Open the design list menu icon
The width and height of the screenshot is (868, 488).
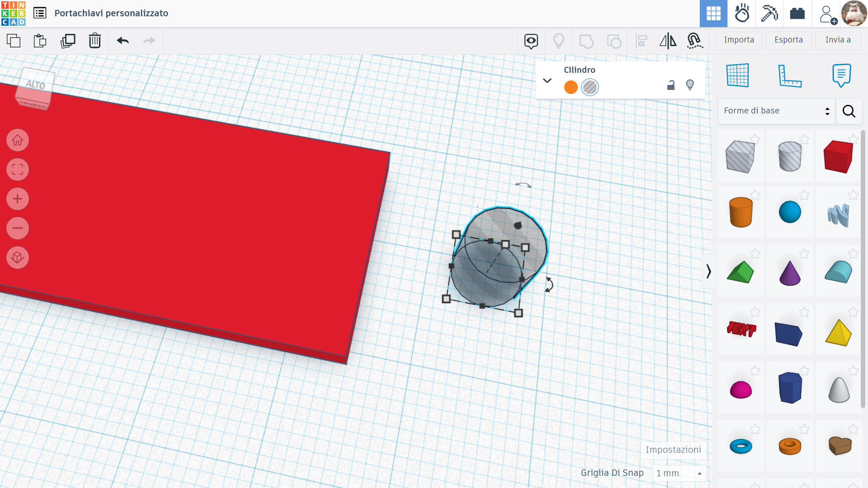(x=40, y=13)
